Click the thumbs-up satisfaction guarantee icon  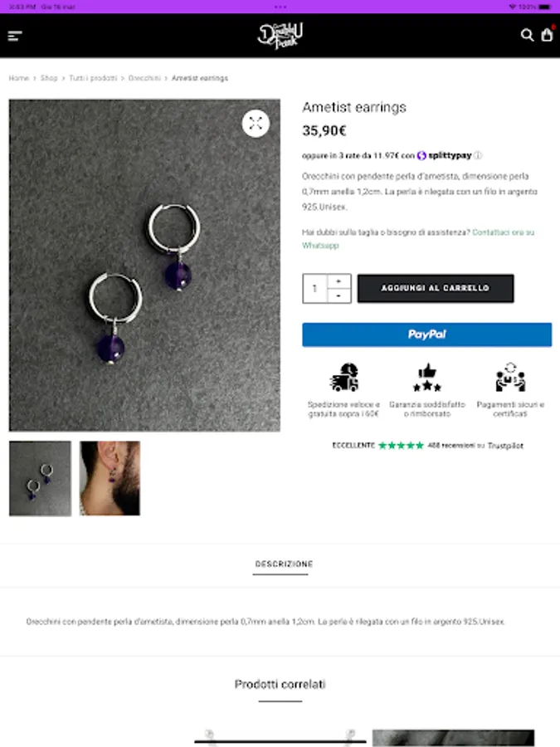tap(427, 378)
